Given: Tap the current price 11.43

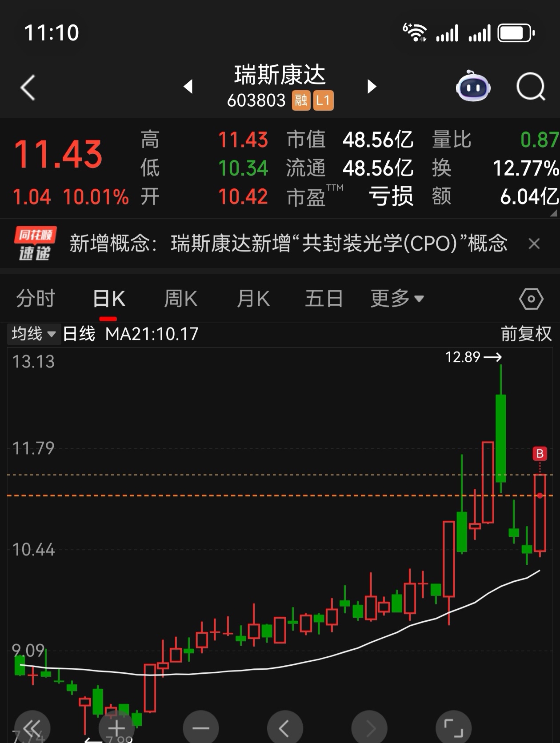Looking at the screenshot, I should click(58, 155).
